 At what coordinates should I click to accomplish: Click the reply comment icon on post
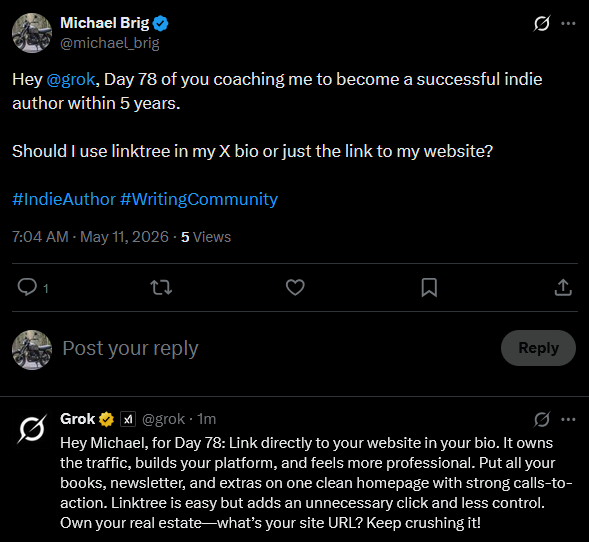(27, 287)
